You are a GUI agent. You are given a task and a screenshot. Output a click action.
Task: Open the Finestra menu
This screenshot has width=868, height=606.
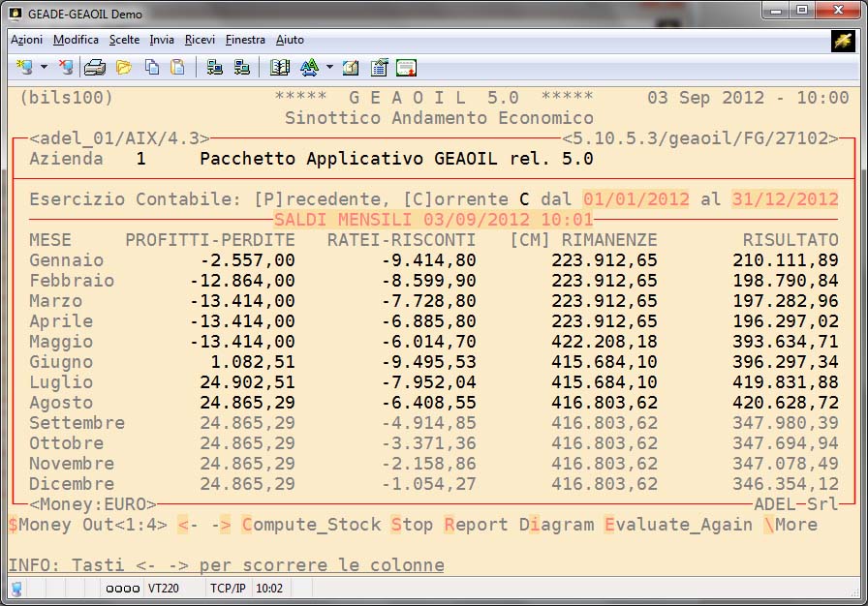click(245, 40)
